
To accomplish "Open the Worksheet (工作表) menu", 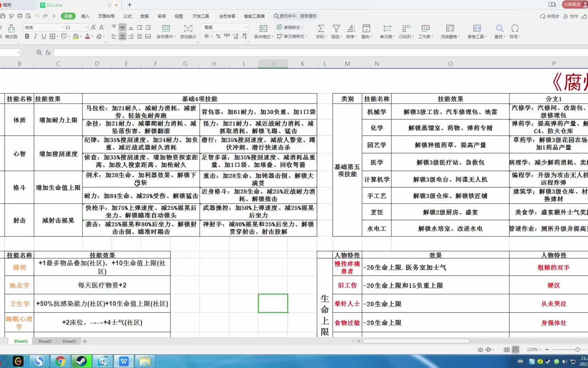I will 425,31.
